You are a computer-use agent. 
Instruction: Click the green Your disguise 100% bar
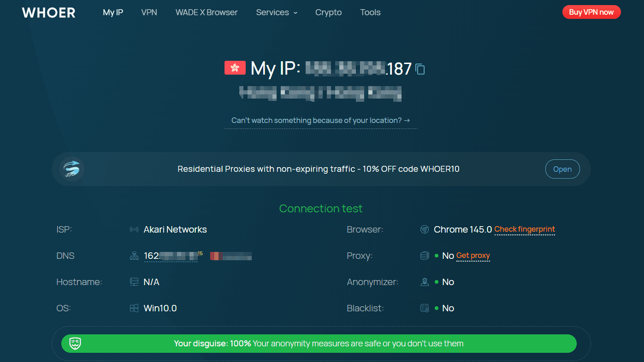[319, 344]
